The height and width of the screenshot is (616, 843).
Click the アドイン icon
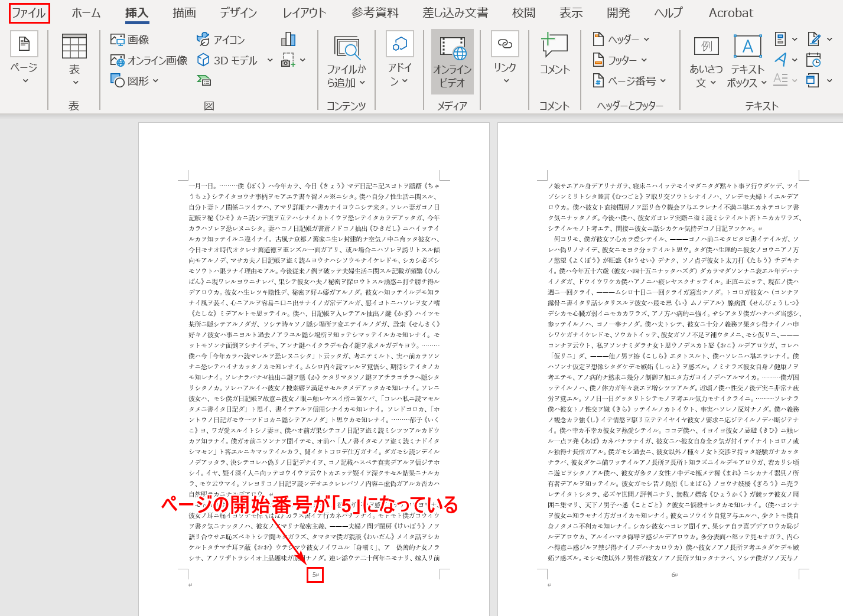pos(400,44)
